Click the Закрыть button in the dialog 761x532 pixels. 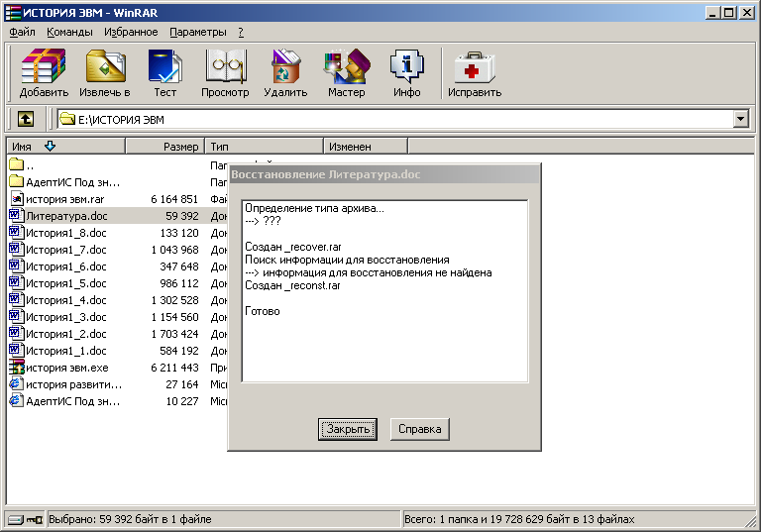(348, 429)
